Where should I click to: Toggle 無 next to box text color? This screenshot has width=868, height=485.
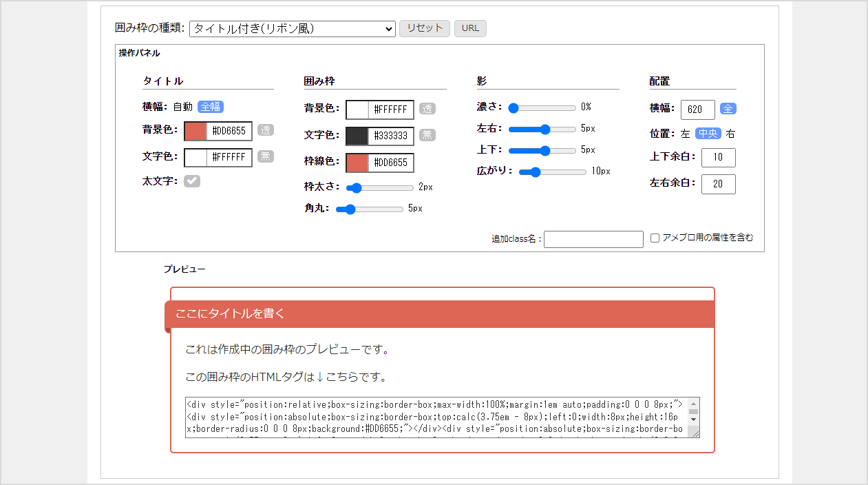point(427,135)
